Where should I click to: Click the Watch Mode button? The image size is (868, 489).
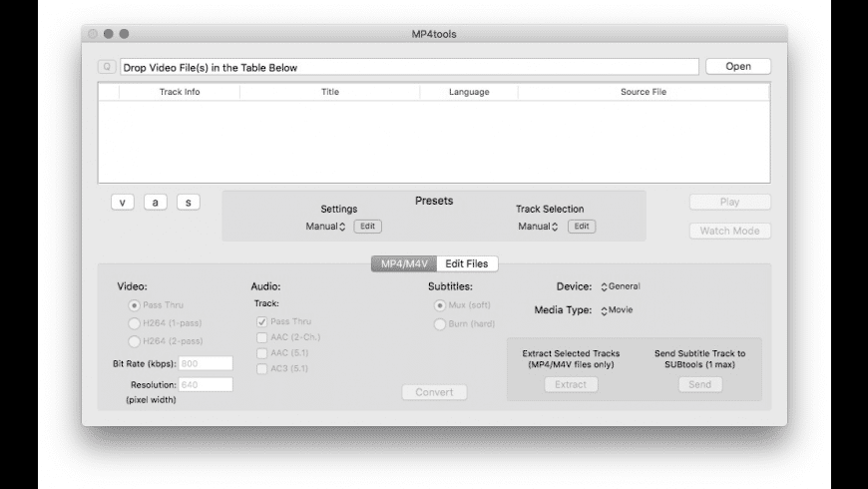tap(729, 231)
